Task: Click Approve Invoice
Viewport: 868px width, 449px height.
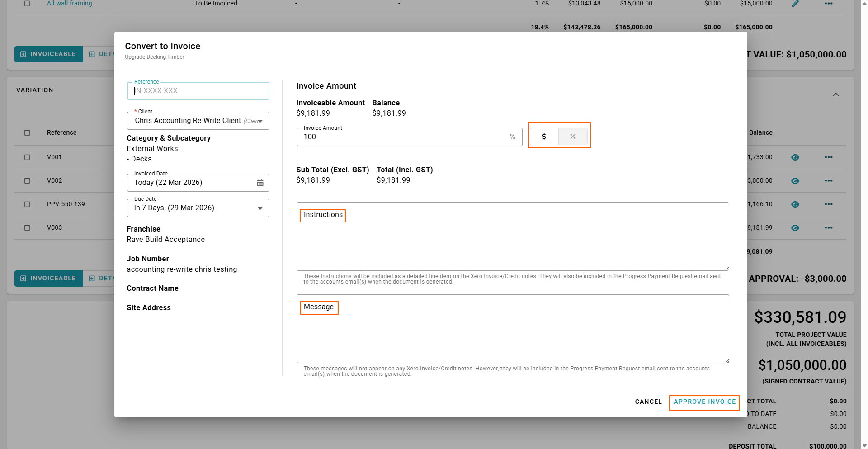Action: [704, 402]
